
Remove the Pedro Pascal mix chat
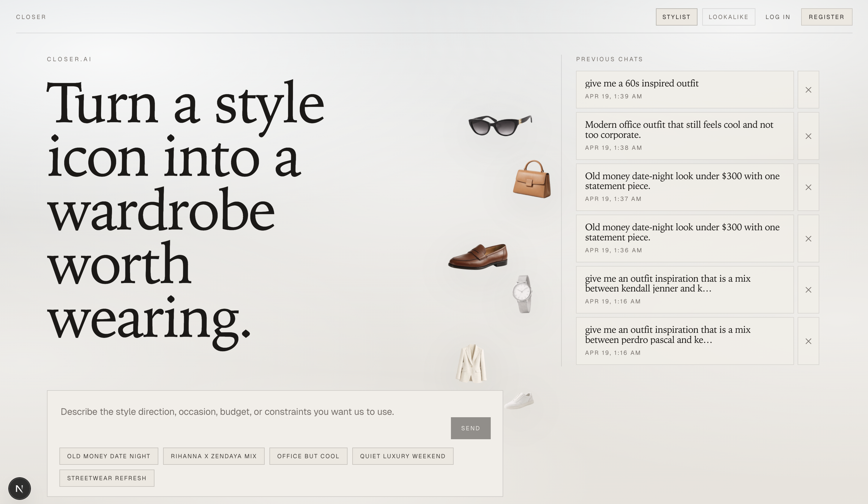tap(808, 341)
